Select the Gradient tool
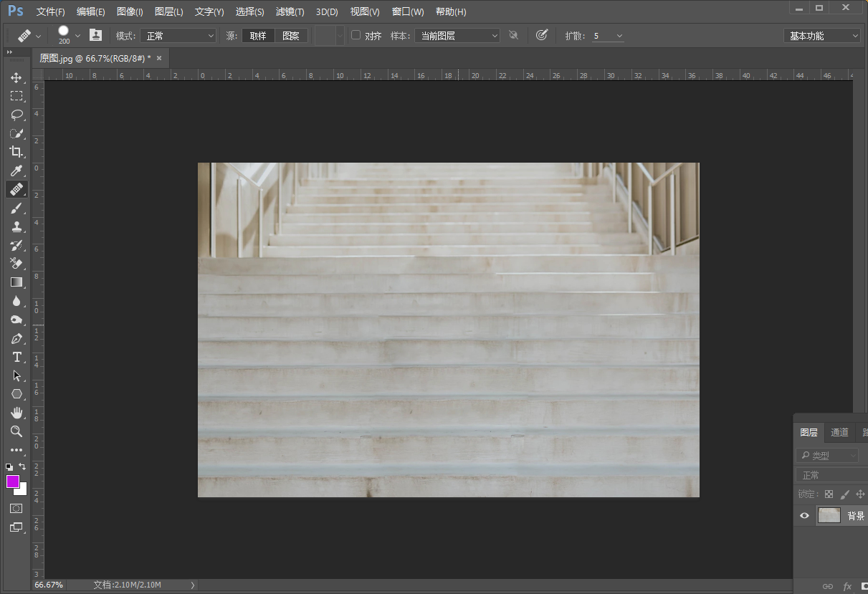 click(16, 282)
